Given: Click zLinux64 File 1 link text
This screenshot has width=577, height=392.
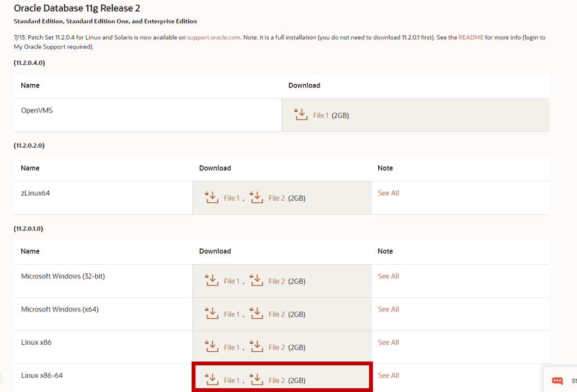Looking at the screenshot, I should tap(231, 198).
